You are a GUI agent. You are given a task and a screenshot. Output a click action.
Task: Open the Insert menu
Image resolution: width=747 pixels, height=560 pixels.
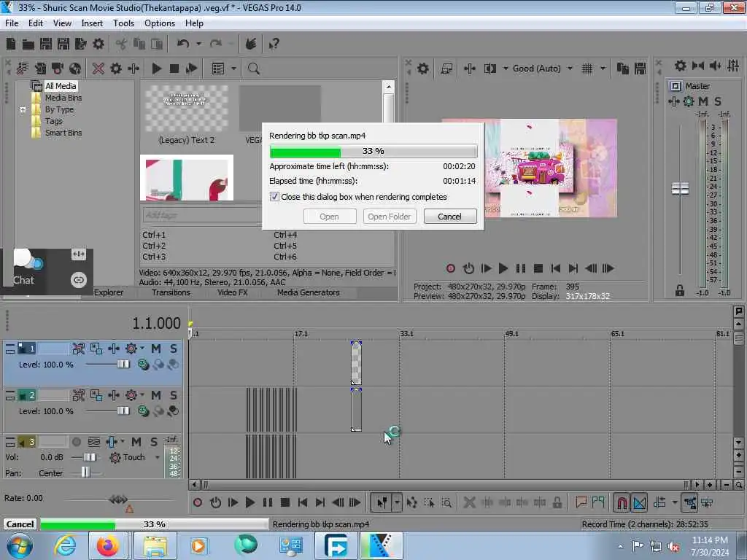pos(92,23)
